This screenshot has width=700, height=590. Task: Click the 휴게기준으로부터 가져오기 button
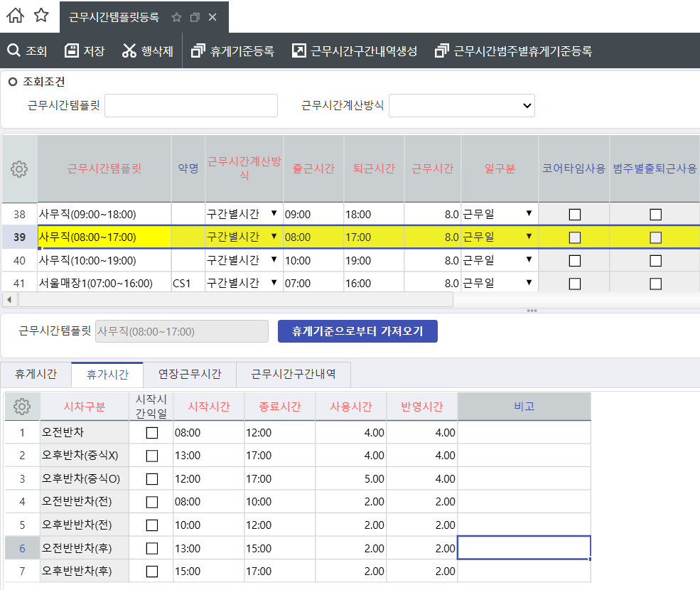point(357,331)
